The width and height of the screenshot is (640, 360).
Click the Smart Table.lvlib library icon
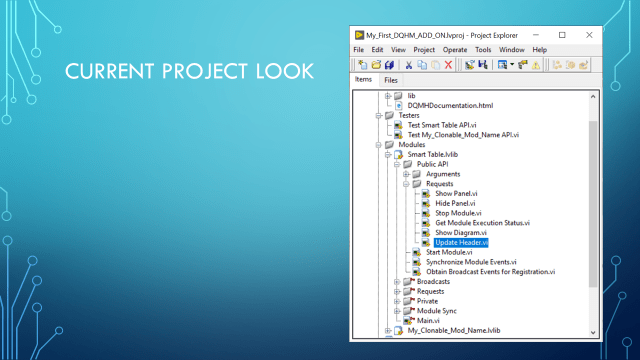(398, 155)
